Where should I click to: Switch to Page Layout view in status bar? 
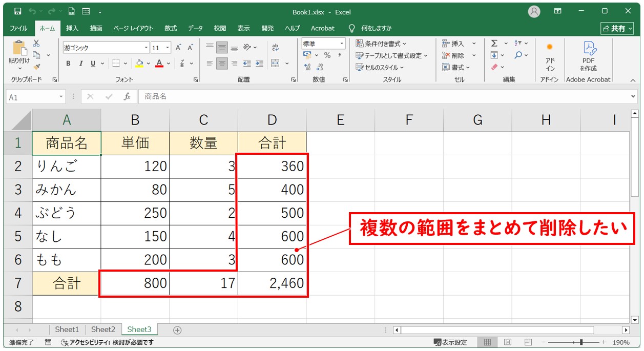pyautogui.click(x=507, y=342)
